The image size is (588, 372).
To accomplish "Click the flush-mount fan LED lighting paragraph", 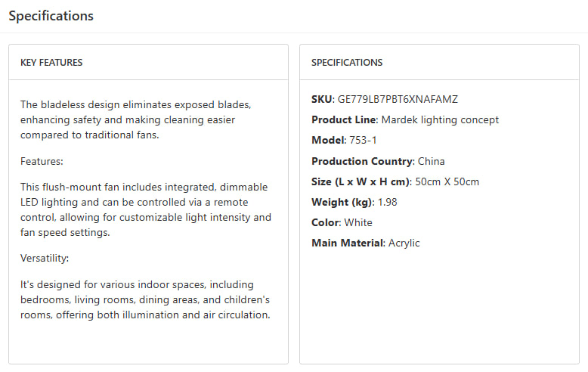I will tap(144, 209).
